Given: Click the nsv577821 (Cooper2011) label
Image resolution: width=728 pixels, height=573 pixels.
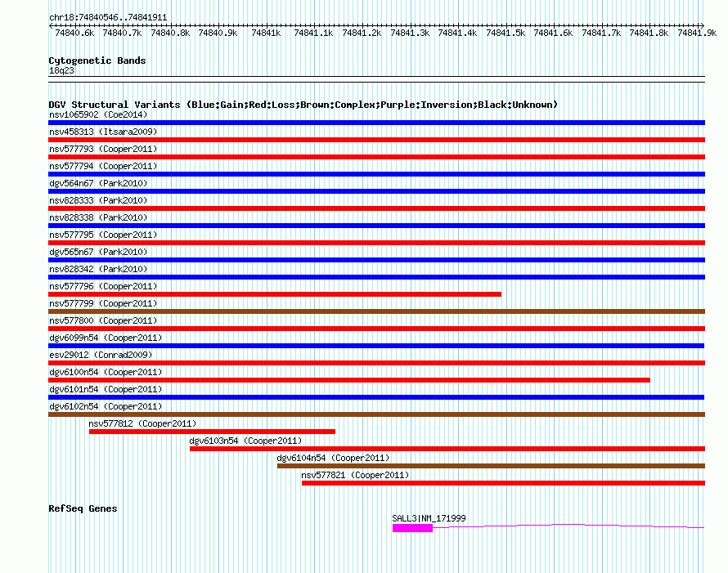Looking at the screenshot, I should (x=355, y=475).
